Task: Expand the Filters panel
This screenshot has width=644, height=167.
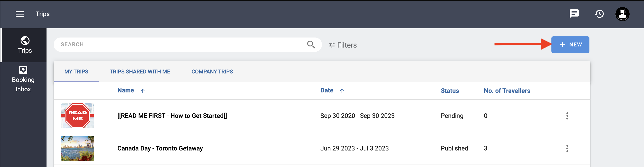Action: point(343,45)
